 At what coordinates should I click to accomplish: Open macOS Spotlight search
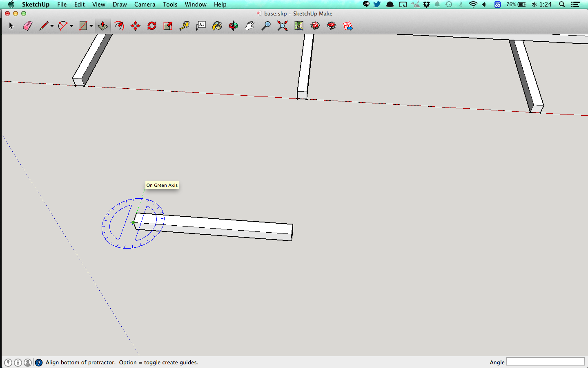click(x=562, y=4)
